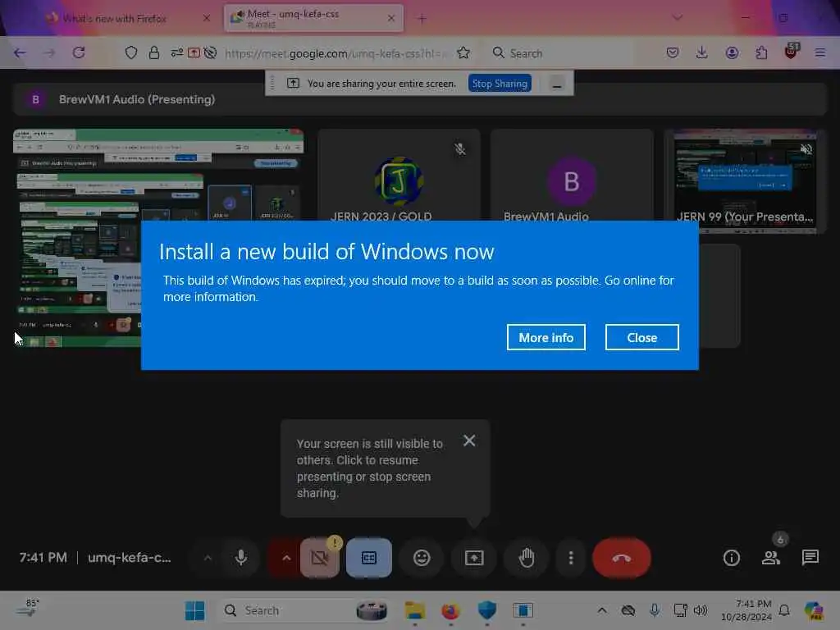Open the in-call chat panel

[810, 558]
